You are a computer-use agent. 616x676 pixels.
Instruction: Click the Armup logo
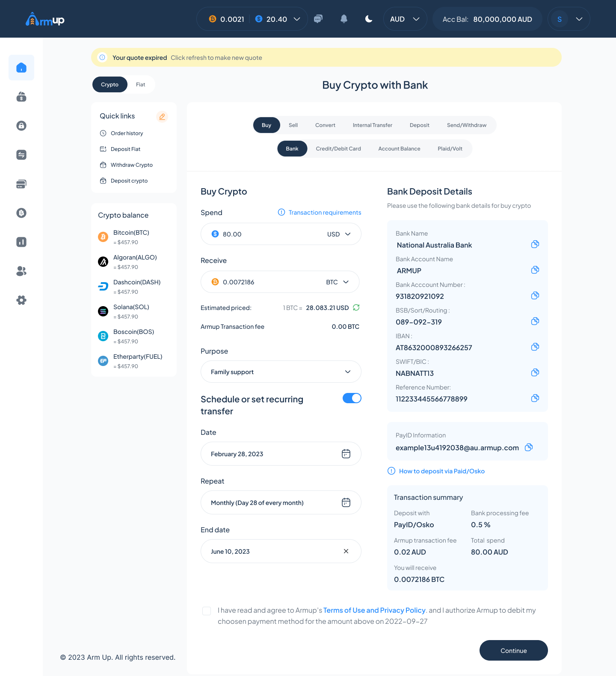click(45, 19)
